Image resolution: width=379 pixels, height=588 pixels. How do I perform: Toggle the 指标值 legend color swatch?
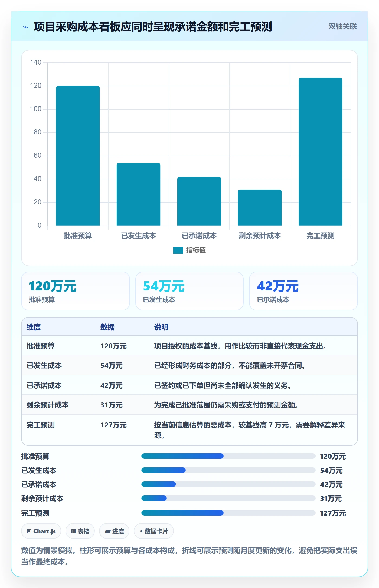coord(178,250)
